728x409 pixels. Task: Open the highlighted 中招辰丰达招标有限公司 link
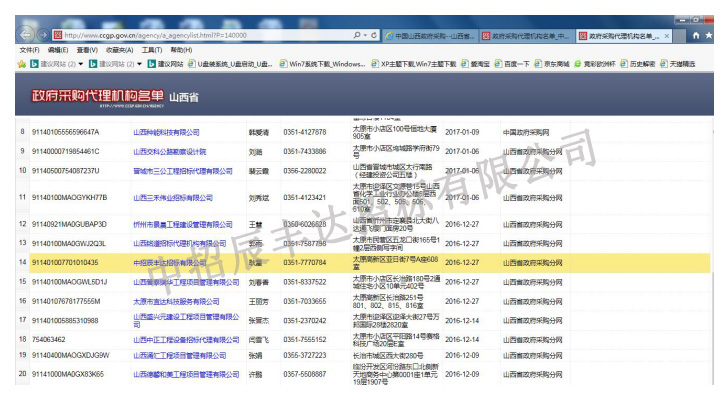[x=169, y=263]
